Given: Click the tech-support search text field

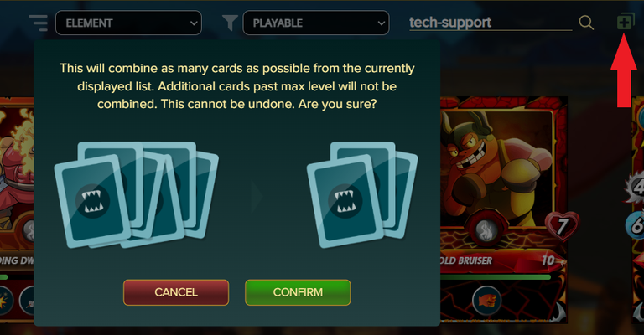Looking at the screenshot, I should click(491, 23).
